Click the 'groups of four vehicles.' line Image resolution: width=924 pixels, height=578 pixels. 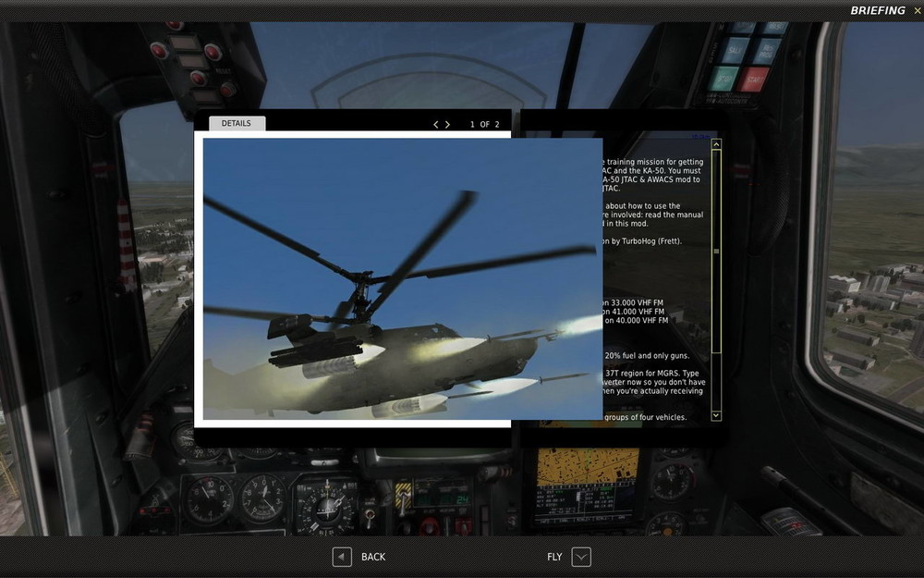pos(645,417)
